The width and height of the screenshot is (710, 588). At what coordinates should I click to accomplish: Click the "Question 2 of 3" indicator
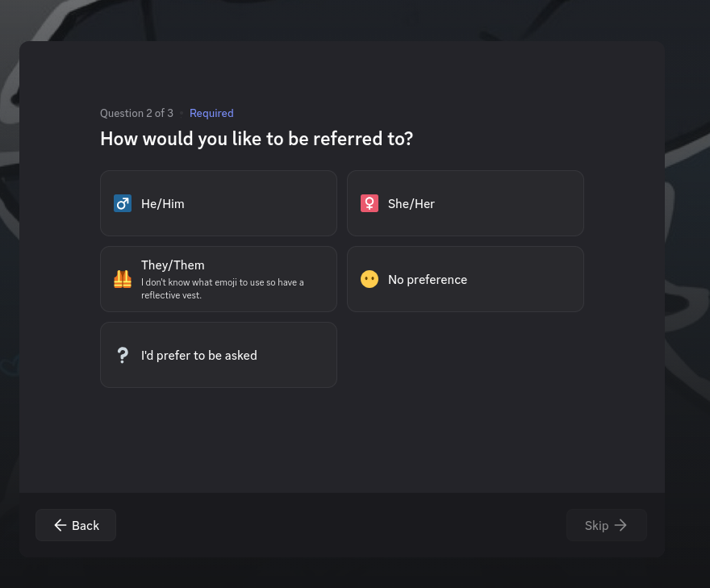(x=136, y=113)
